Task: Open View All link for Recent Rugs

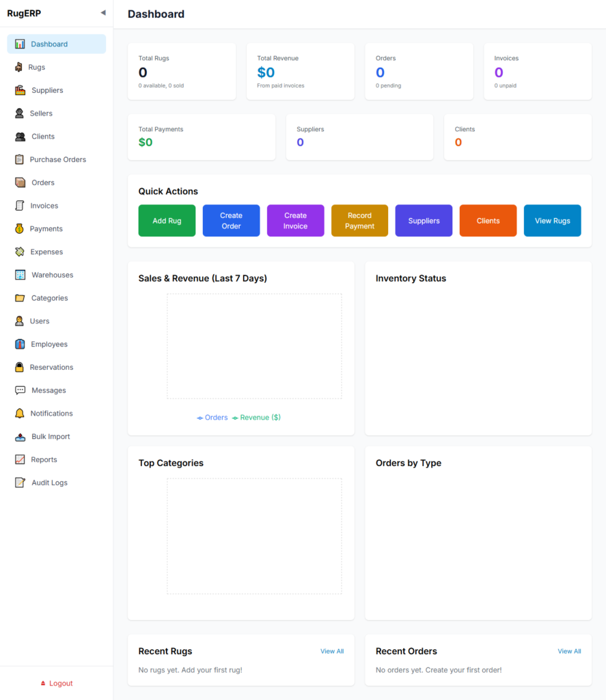Action: (x=332, y=651)
